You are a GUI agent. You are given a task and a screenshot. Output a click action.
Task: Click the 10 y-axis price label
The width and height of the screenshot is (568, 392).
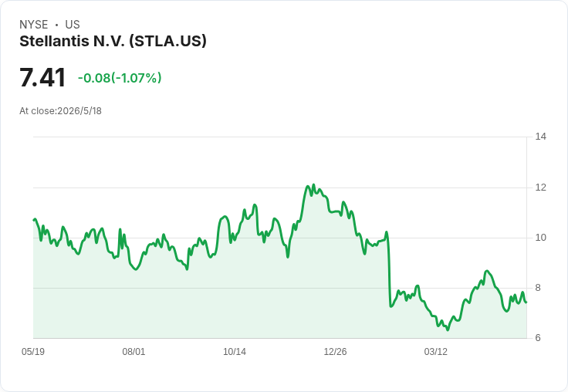point(541,238)
